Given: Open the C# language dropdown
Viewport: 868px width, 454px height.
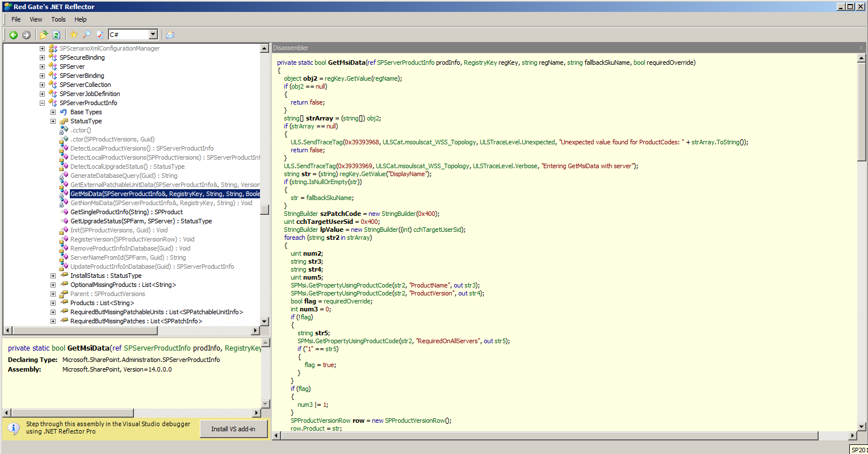Looking at the screenshot, I should click(x=153, y=35).
